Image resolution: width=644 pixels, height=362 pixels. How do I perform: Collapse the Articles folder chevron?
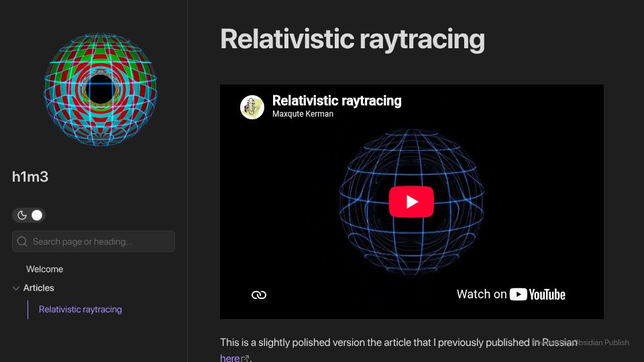pyautogui.click(x=16, y=288)
